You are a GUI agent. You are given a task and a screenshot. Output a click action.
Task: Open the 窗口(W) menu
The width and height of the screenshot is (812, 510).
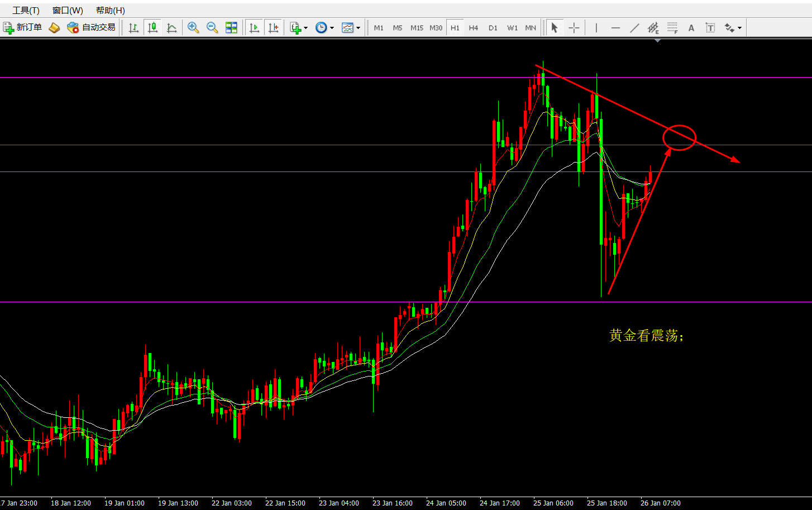[x=68, y=10]
